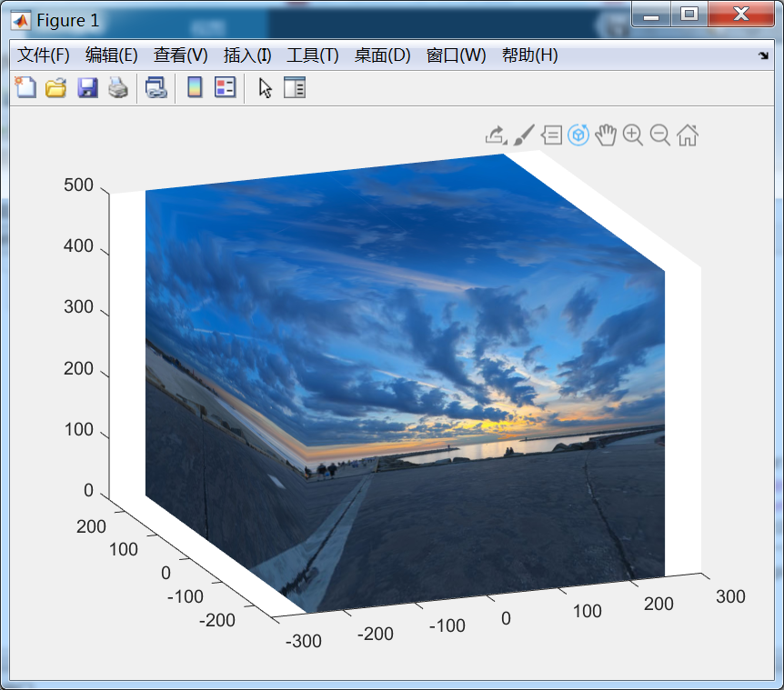The height and width of the screenshot is (690, 784).
Task: Click the sky panorama 3D plot
Action: [x=405, y=383]
